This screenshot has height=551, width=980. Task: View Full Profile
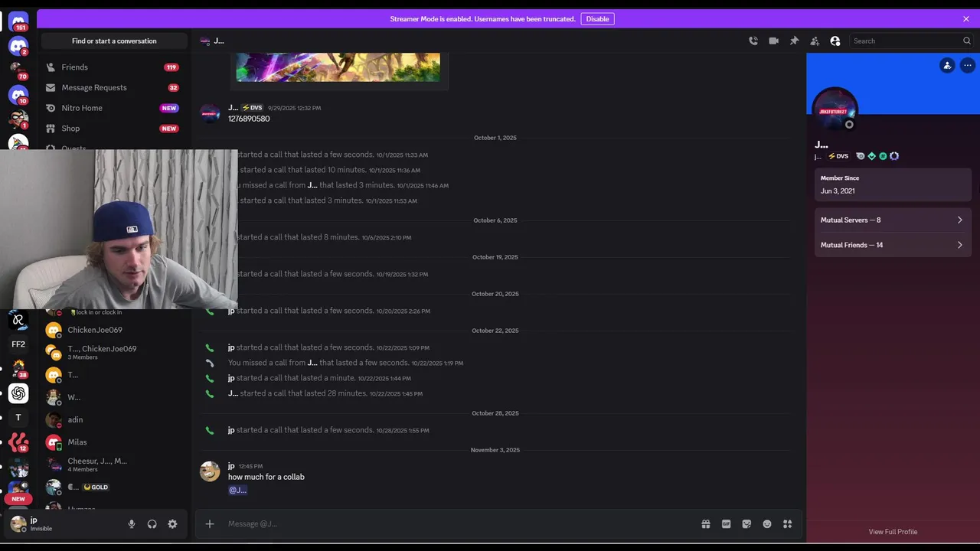893,532
